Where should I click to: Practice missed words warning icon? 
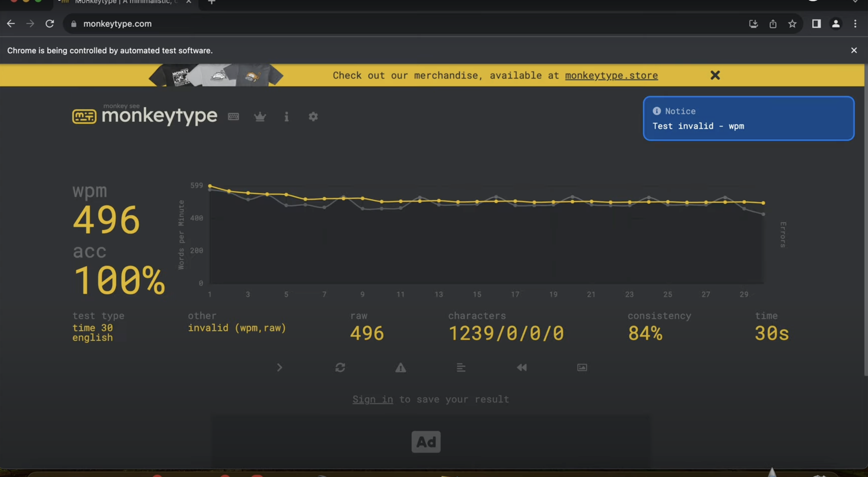401,367
